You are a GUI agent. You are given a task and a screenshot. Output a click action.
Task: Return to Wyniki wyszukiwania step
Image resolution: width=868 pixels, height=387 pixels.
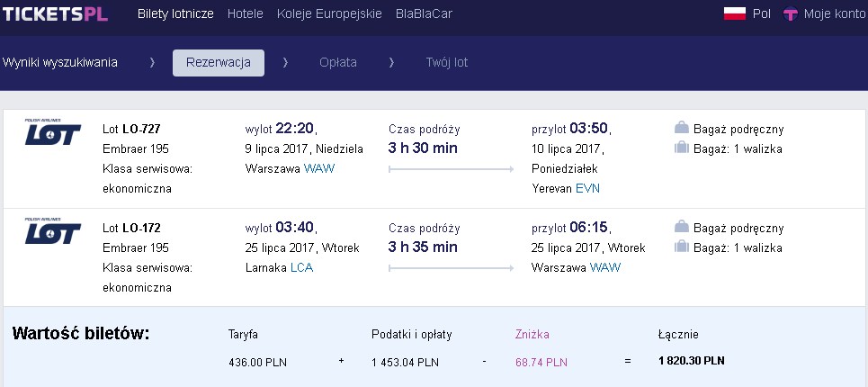(59, 63)
